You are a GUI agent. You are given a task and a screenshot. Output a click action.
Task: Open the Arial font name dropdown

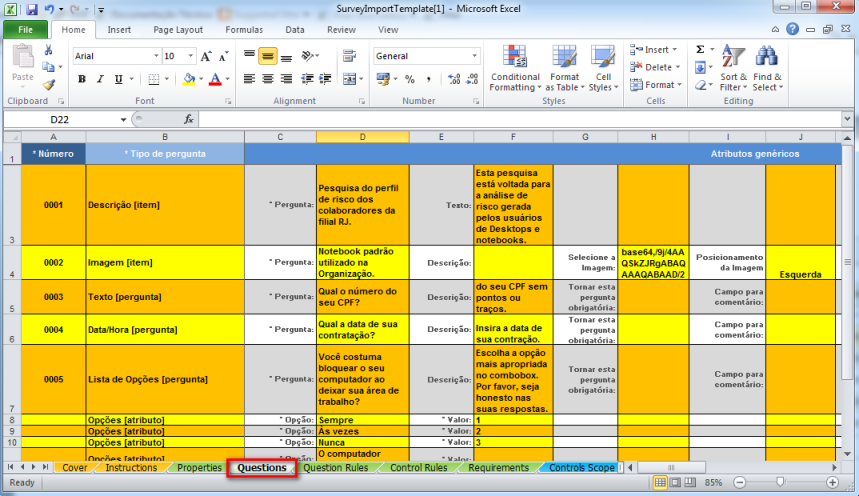point(156,56)
